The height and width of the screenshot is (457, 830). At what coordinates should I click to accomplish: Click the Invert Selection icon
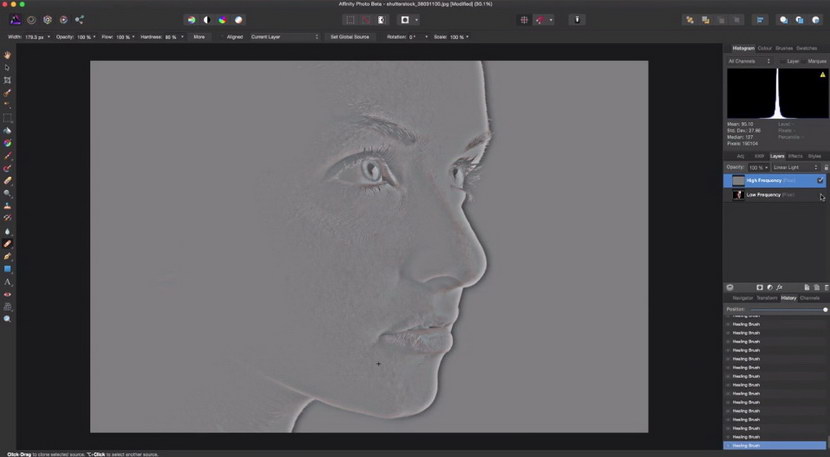pos(381,20)
